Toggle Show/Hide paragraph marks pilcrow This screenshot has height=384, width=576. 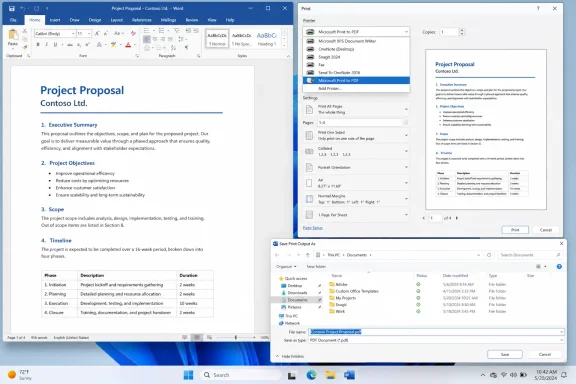click(x=187, y=48)
